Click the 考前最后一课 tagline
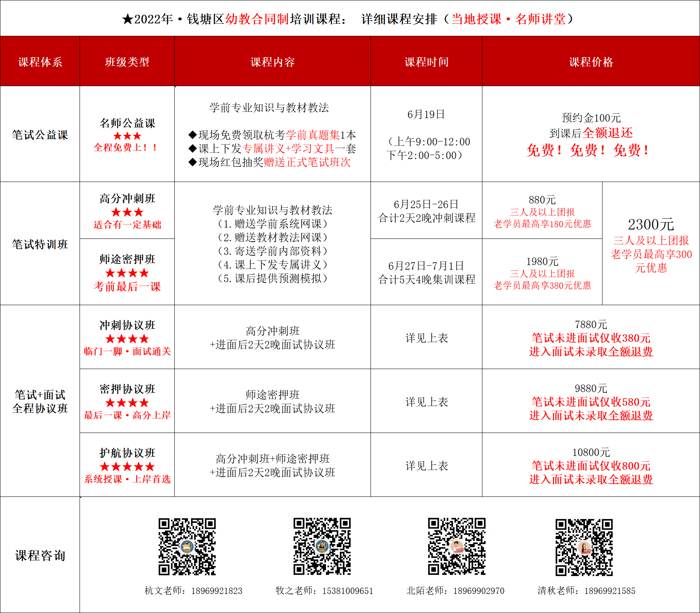 click(127, 286)
